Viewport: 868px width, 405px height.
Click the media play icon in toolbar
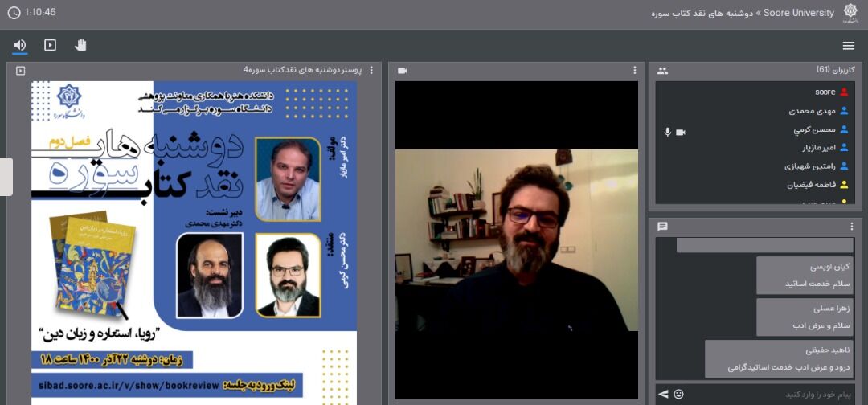pos(50,45)
